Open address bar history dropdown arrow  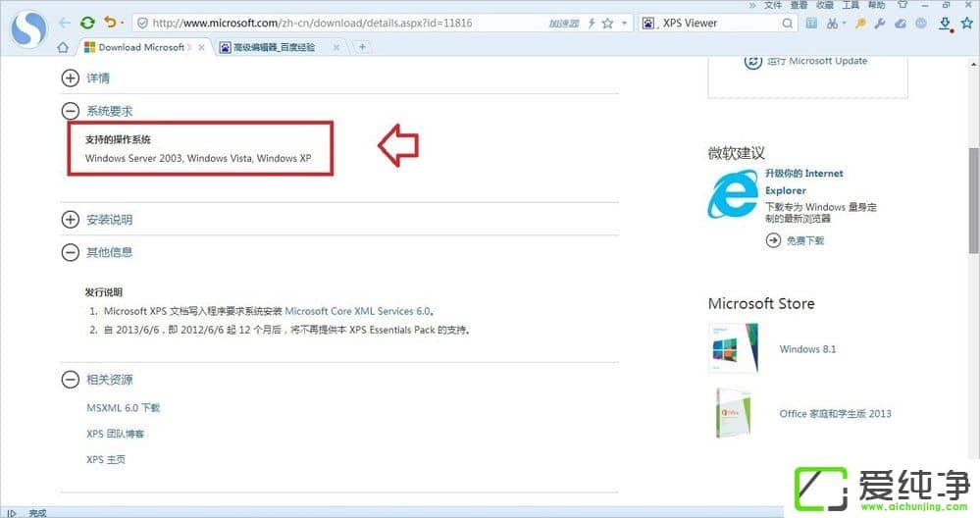624,24
